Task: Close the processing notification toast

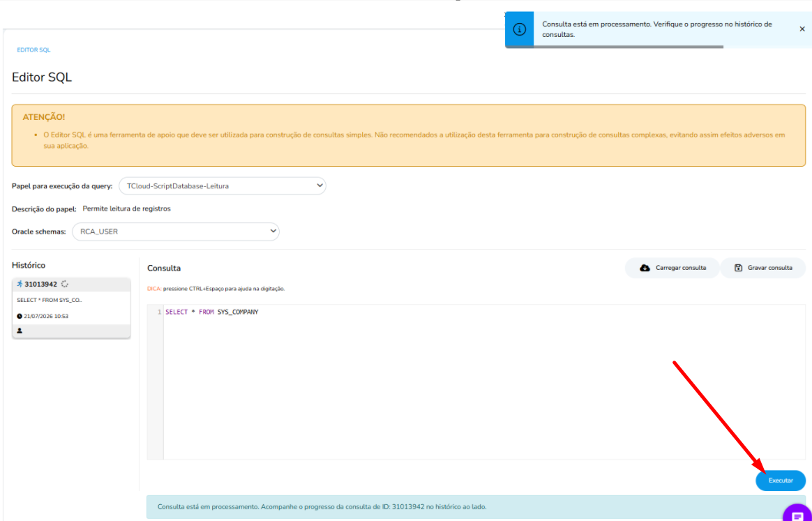Action: (x=802, y=29)
